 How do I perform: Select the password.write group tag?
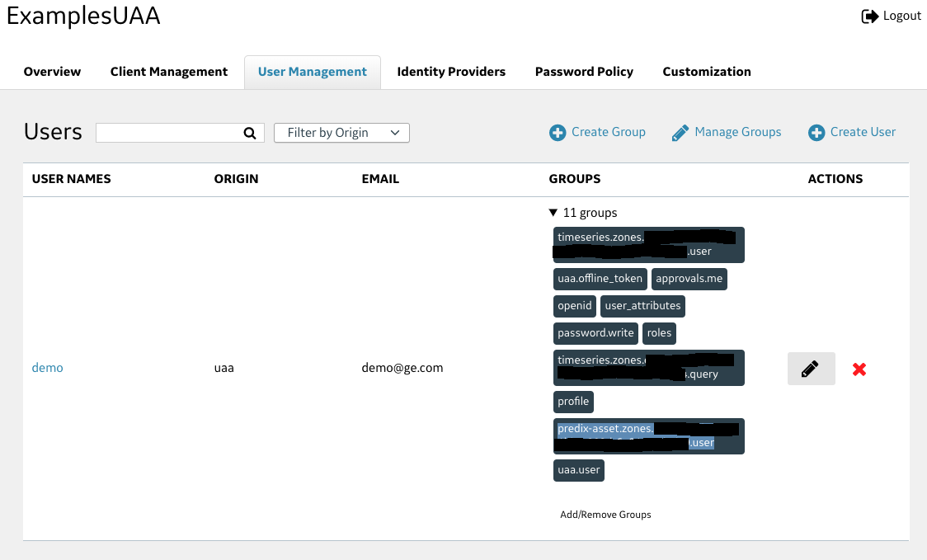click(x=595, y=333)
